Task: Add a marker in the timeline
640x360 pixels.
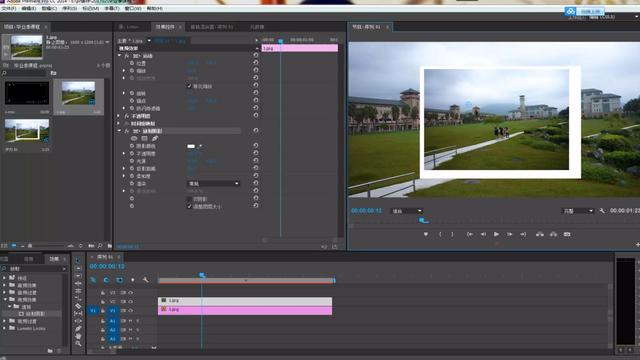Action: point(133,280)
